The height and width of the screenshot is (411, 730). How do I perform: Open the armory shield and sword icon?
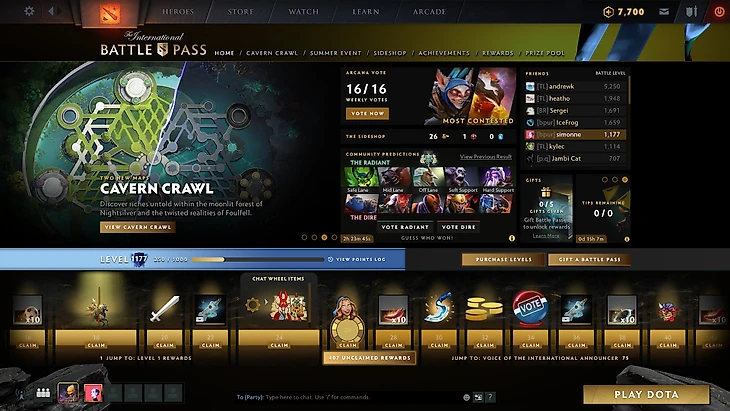point(692,12)
